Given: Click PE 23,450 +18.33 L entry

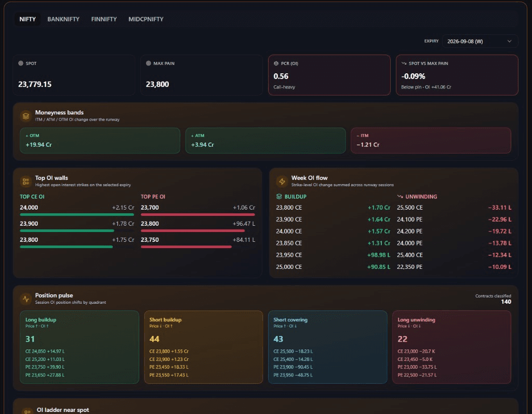Looking at the screenshot, I should 169,367.
